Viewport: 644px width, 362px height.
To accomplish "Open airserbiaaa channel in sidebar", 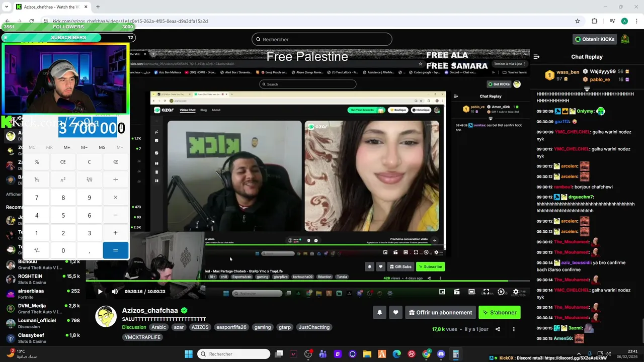I will click(x=43, y=294).
